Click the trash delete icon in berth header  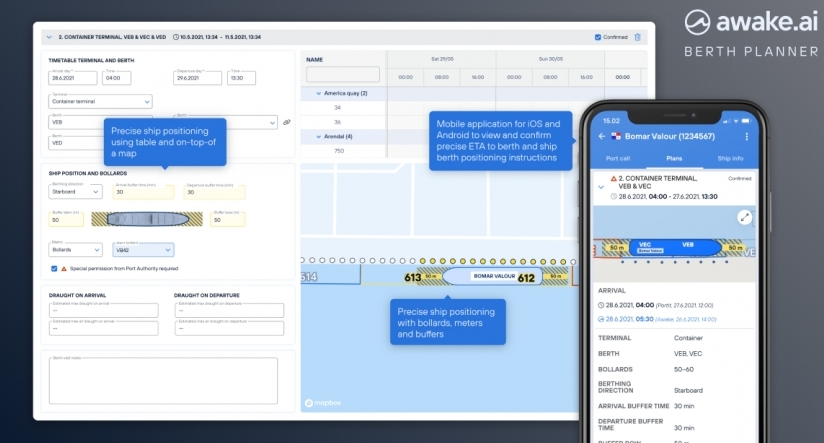(x=637, y=37)
